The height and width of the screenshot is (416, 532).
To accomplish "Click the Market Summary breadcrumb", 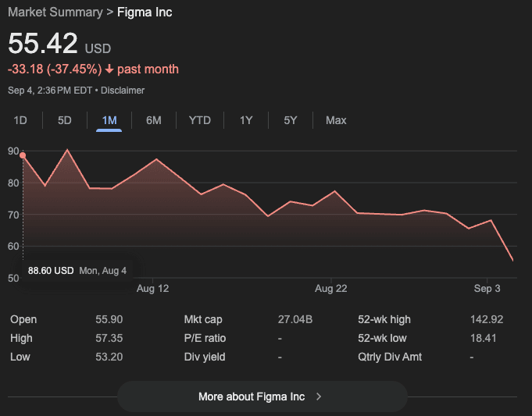I will [55, 12].
